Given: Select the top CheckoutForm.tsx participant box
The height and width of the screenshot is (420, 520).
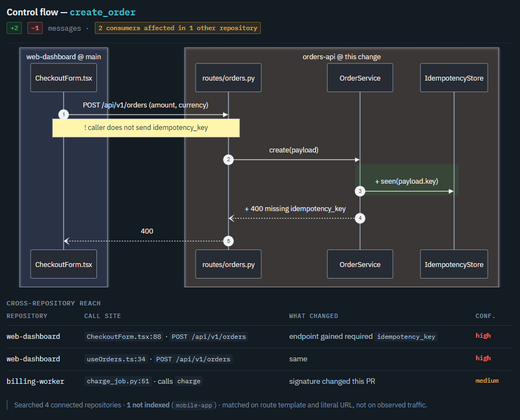Looking at the screenshot, I should 64,78.
